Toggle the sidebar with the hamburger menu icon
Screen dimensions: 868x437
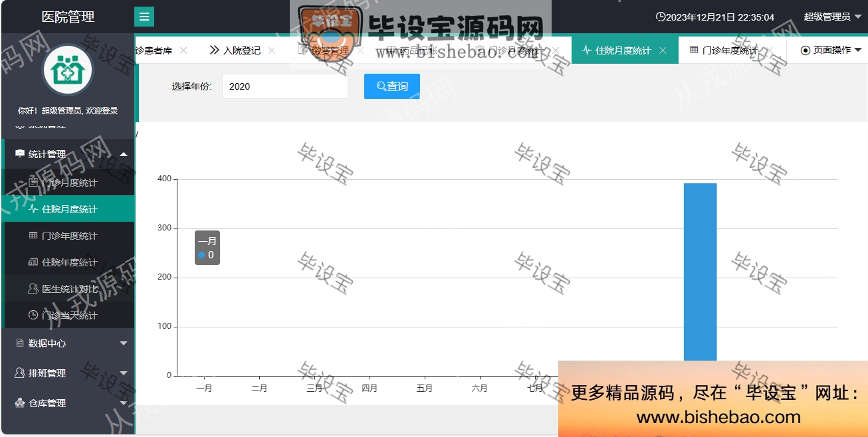144,17
